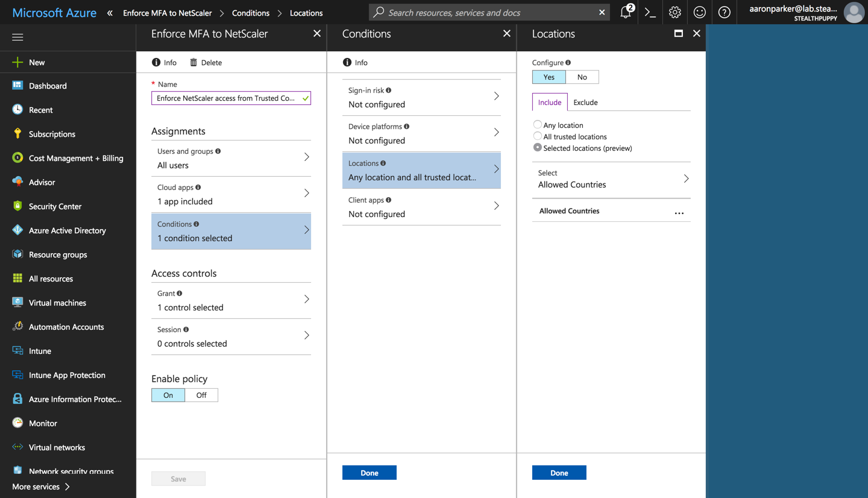Expand Locations condition row
The image size is (868, 498).
pos(421,170)
